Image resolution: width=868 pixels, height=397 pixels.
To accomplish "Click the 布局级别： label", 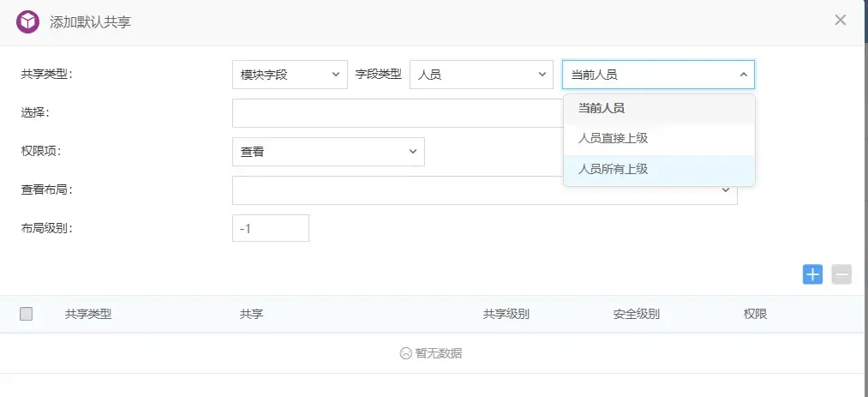I will pos(47,228).
